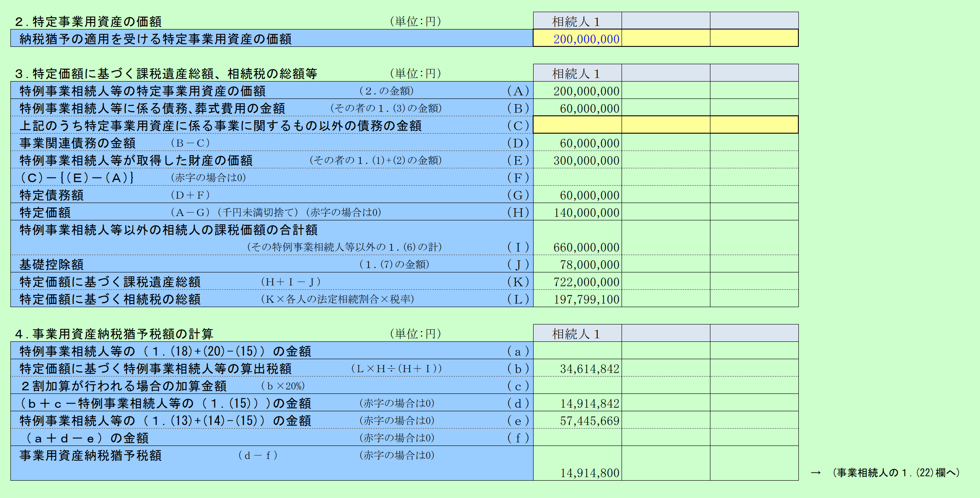
Task: Click the (B) row marker
Action: pos(518,108)
